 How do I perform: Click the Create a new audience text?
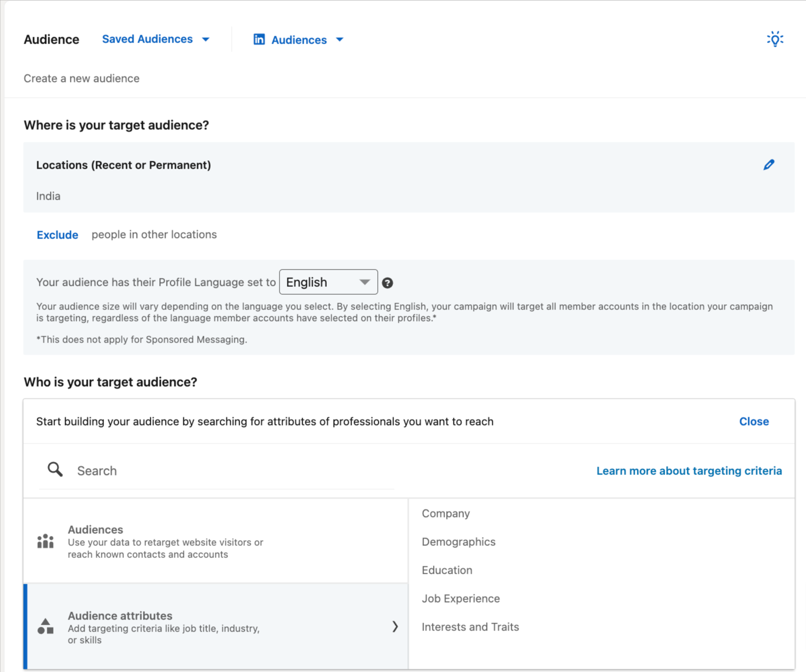(81, 78)
